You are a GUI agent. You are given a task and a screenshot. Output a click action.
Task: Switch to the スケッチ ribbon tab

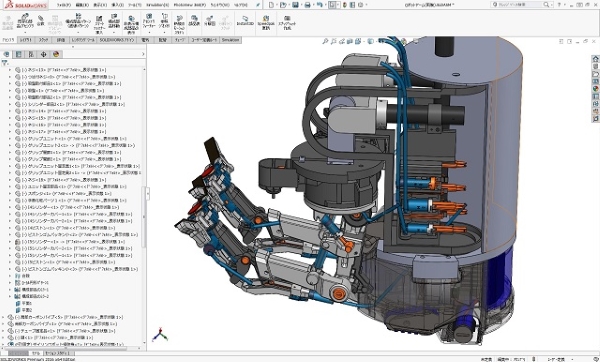pos(44,40)
